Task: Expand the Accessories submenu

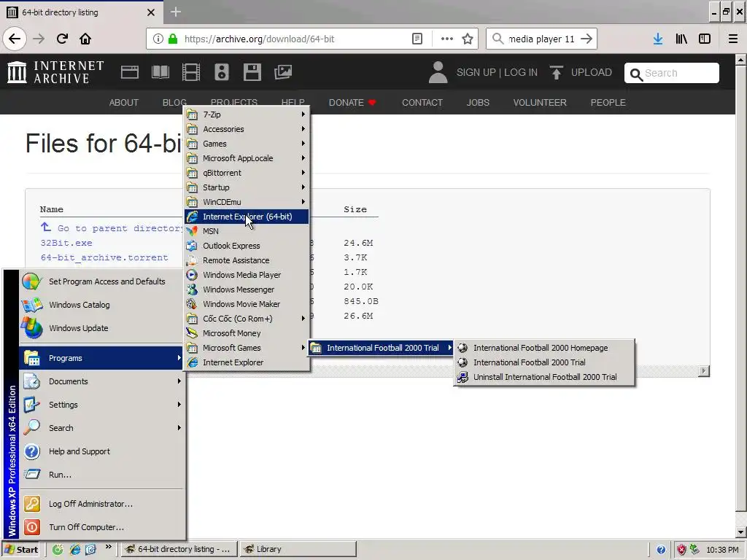Action: point(247,129)
